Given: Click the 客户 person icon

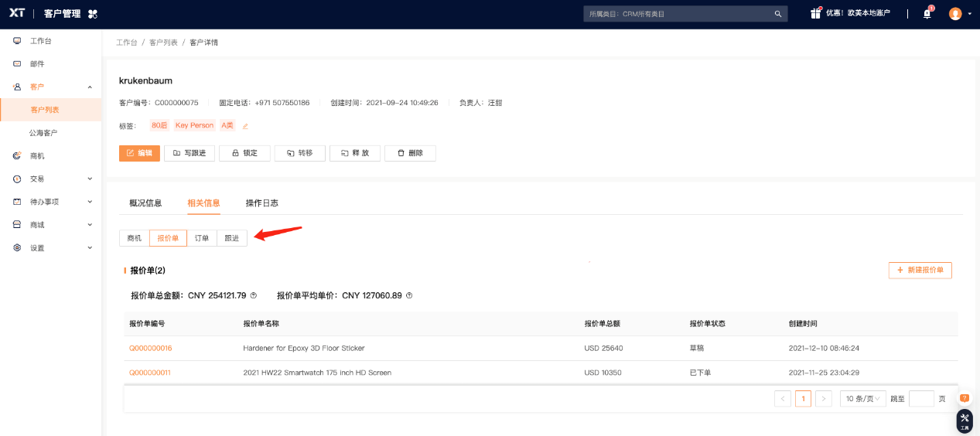Looking at the screenshot, I should click(17, 87).
